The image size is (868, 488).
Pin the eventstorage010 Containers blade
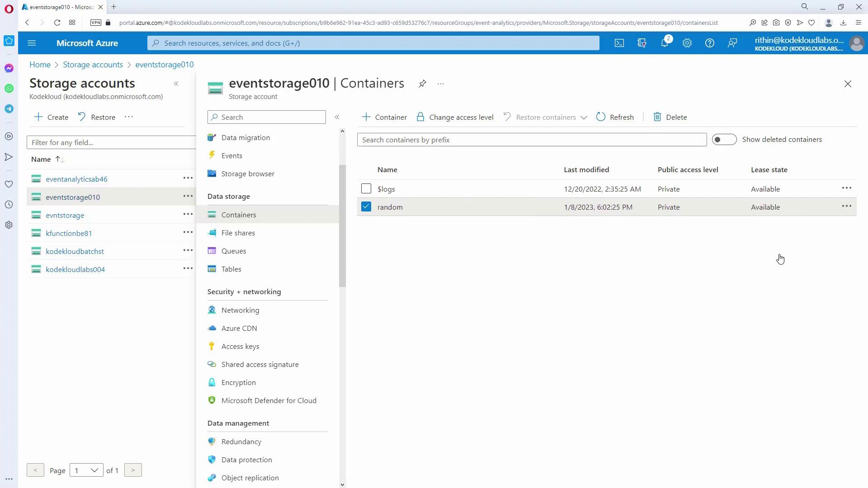point(422,84)
